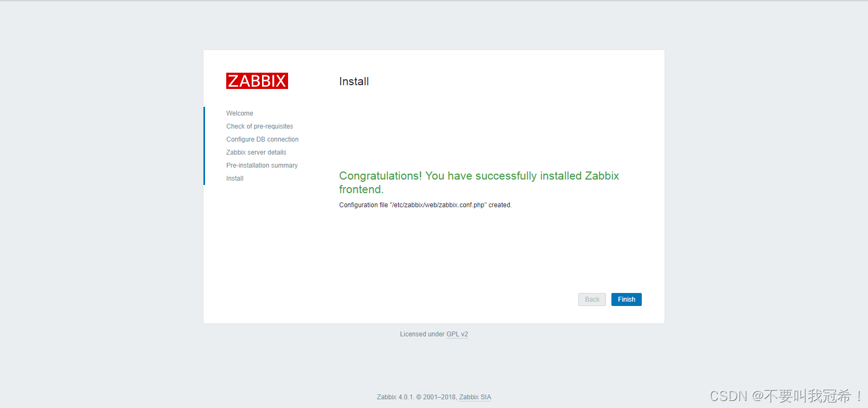Select the Install step in sidebar
This screenshot has width=868, height=408.
[235, 178]
